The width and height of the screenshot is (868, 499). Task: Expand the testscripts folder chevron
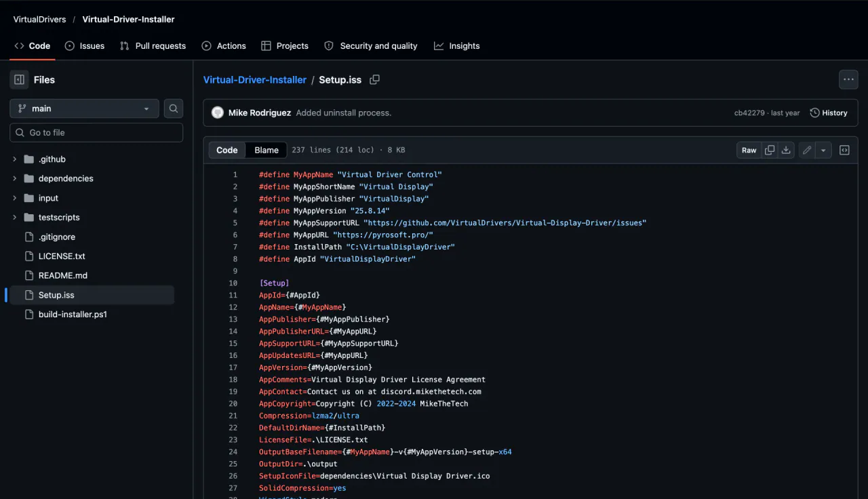14,218
